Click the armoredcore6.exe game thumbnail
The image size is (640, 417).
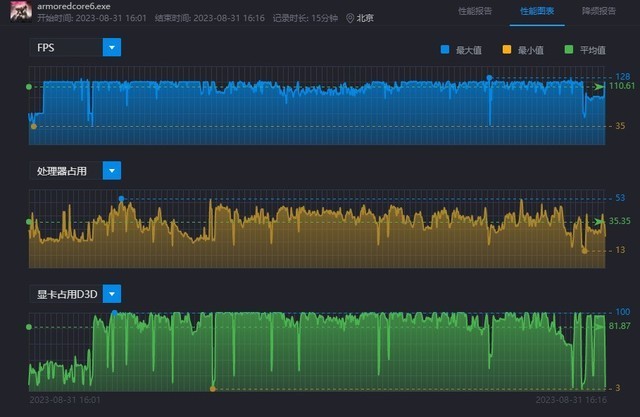21,11
